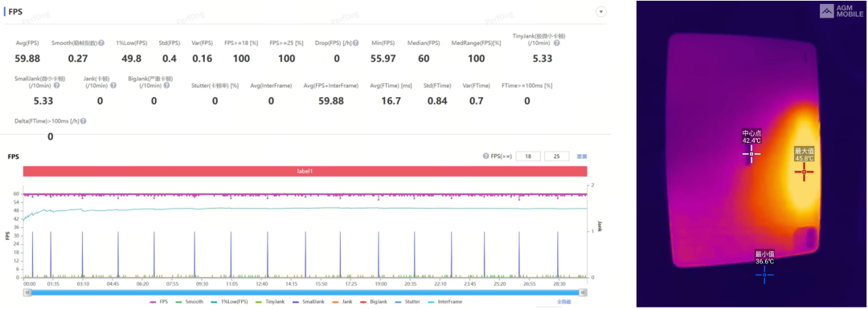868x309 pixels.
Task: Toggle 1%Low(FPS) series in legend
Action: tap(230, 302)
